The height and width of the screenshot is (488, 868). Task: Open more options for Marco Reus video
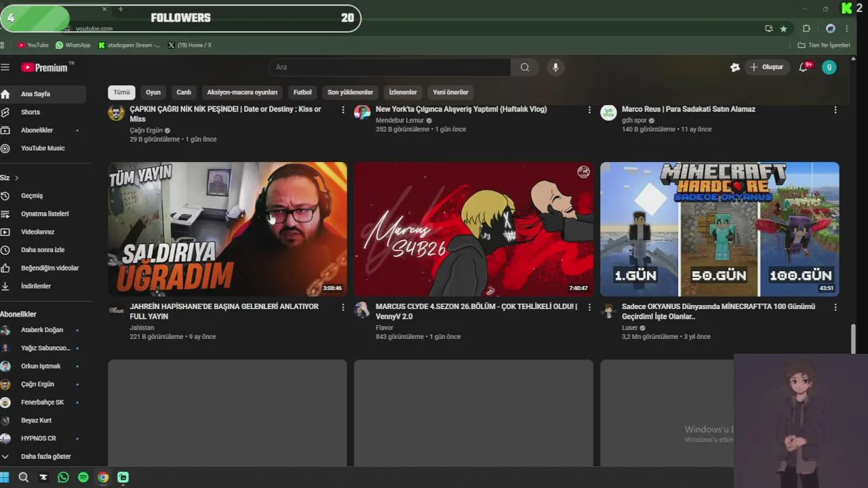point(835,110)
